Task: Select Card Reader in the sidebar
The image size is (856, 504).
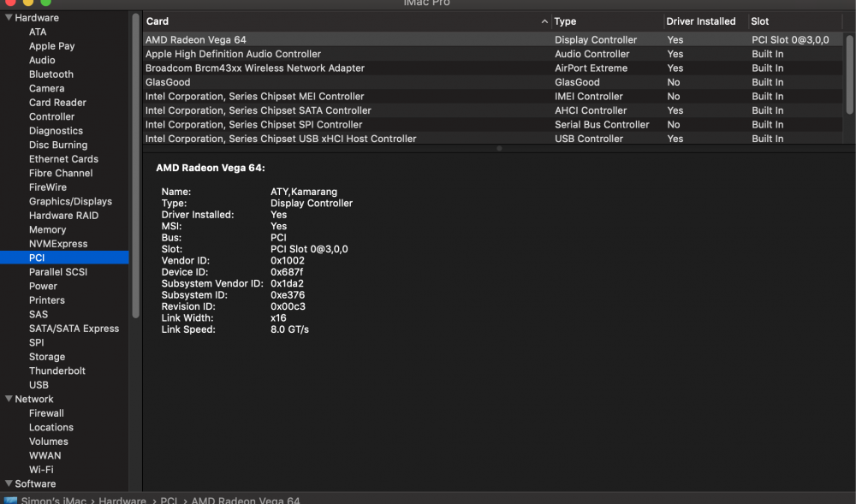Action: [57, 103]
